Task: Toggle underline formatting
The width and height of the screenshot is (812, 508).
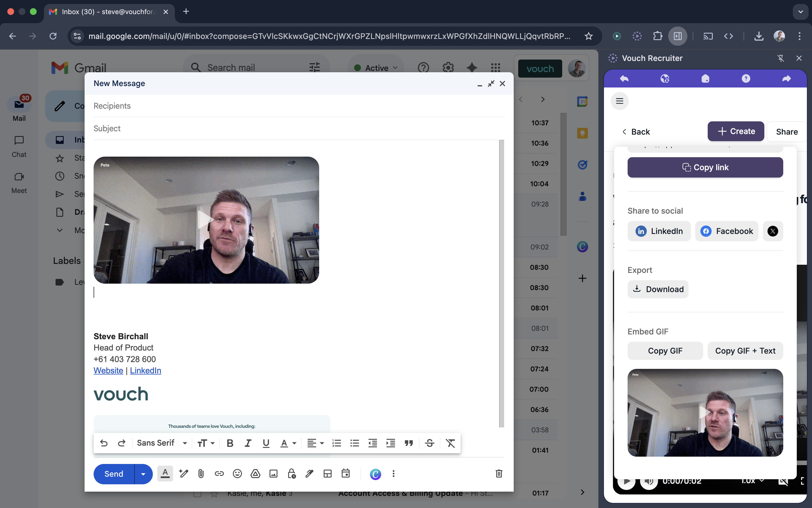Action: pos(266,443)
